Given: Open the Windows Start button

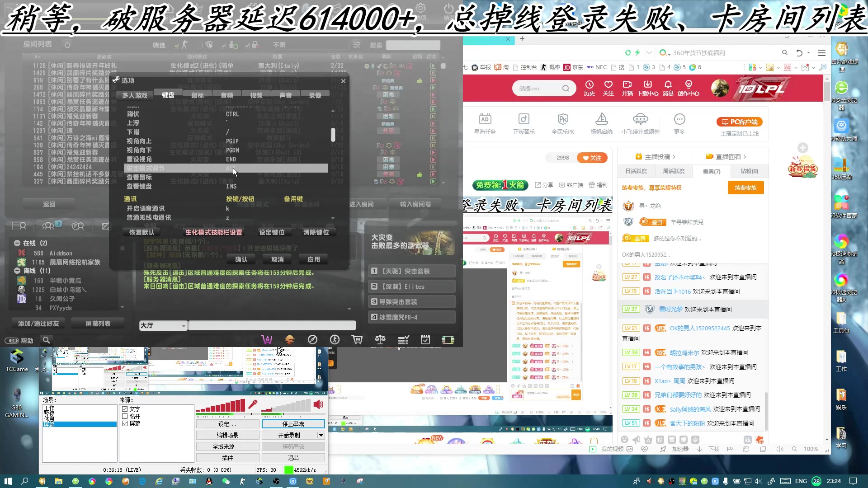Looking at the screenshot, I should coord(8,481).
